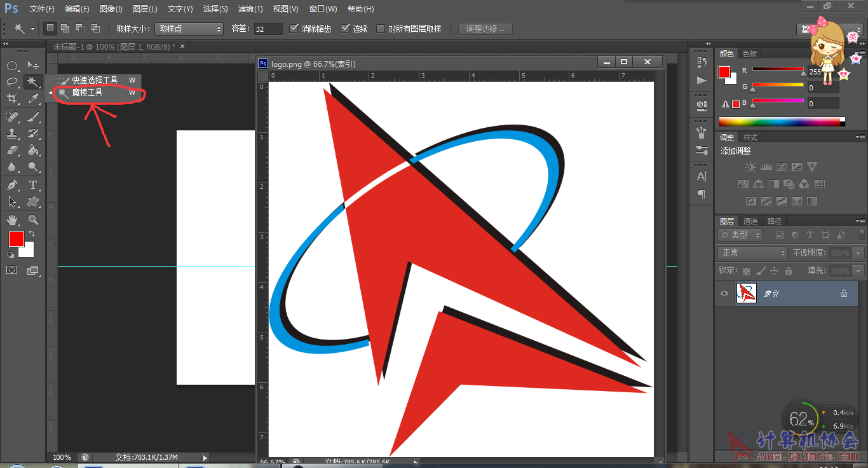Select the Clone Stamp tool
The width and height of the screenshot is (868, 468).
coord(12,134)
